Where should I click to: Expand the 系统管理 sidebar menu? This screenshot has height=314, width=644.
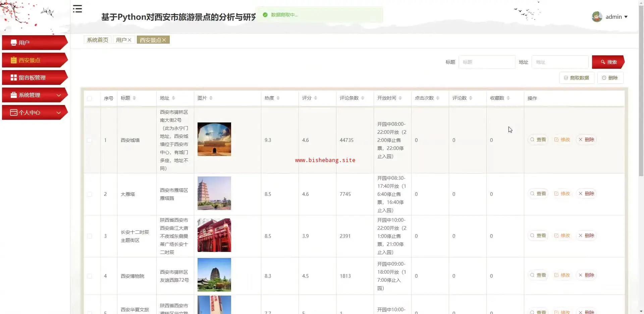coord(35,95)
